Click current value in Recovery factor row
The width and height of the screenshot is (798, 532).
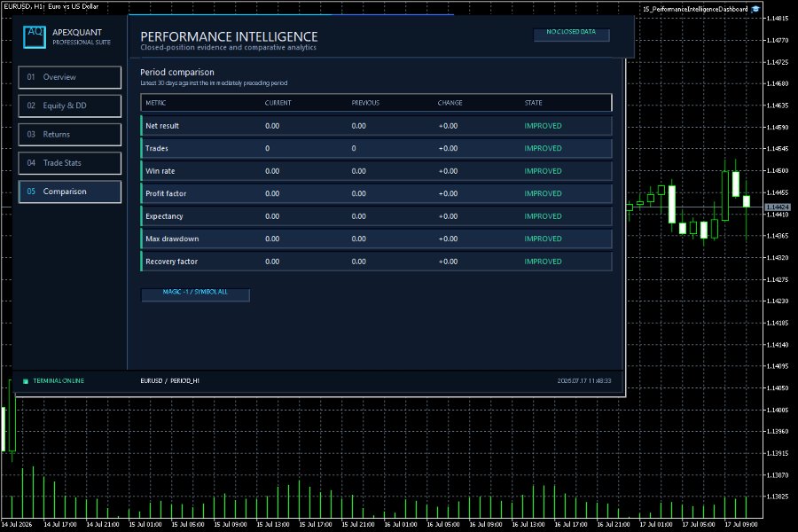pyautogui.click(x=272, y=262)
